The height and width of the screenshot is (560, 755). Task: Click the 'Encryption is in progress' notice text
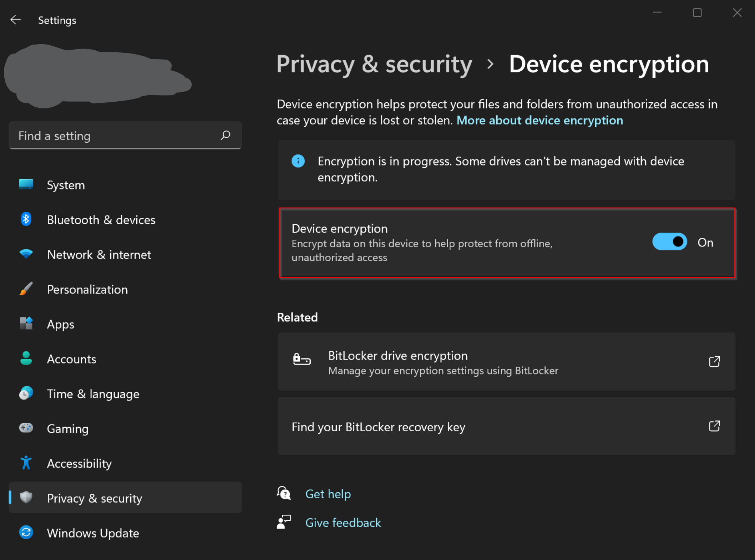click(501, 169)
